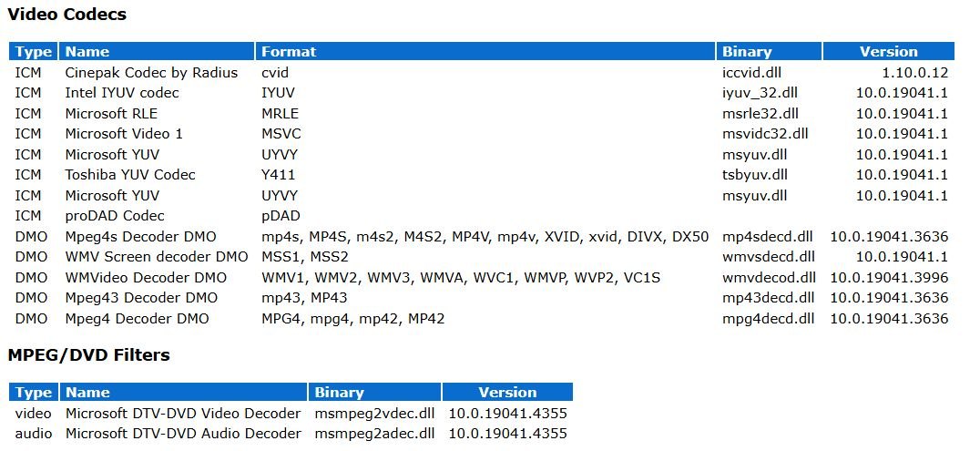Viewport: 980px width, 451px height.
Task: Click the Cinepak Codec by Radius name
Action: tap(151, 73)
